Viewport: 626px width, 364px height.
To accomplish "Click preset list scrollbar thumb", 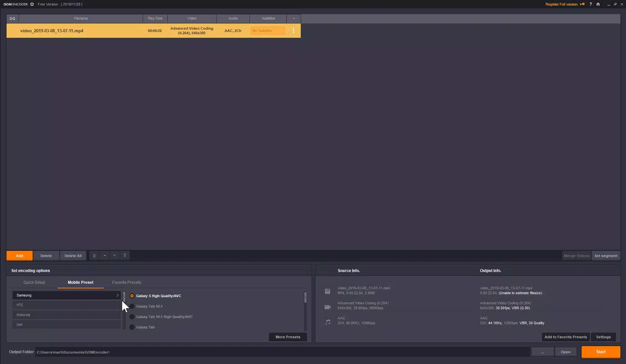I will coord(305,298).
